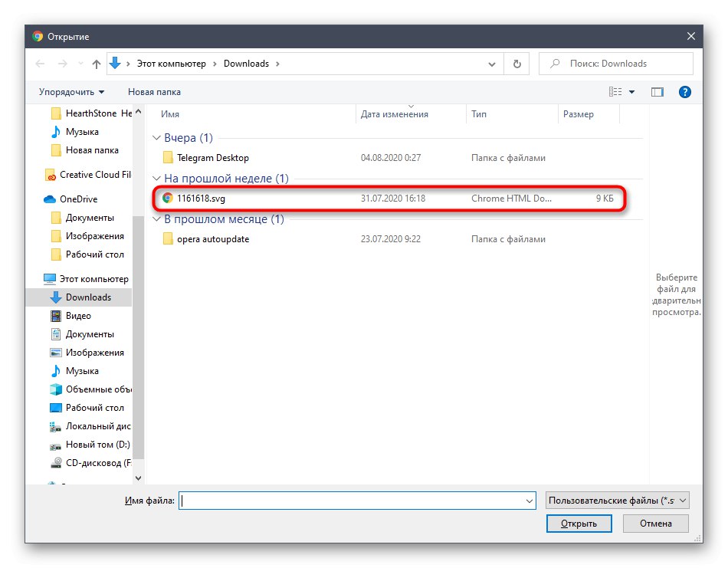
Task: Click the Downloads arrow icon in sidebar
Action: coord(56,297)
